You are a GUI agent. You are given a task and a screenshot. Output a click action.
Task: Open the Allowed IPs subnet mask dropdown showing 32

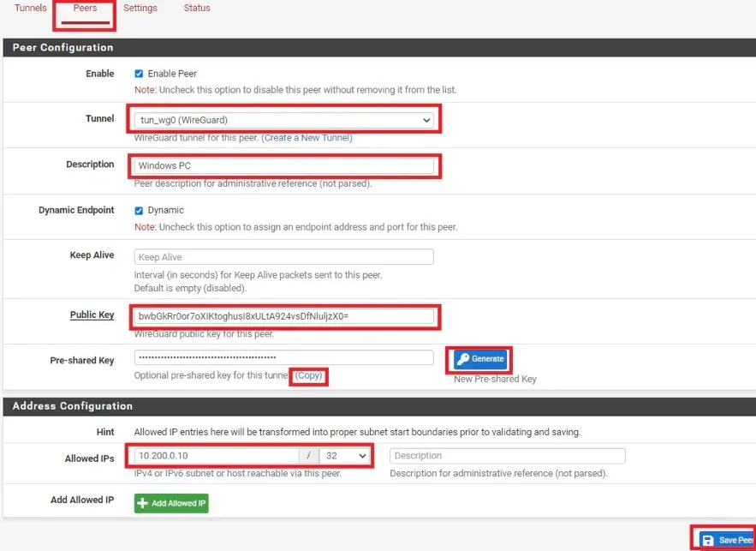[345, 456]
